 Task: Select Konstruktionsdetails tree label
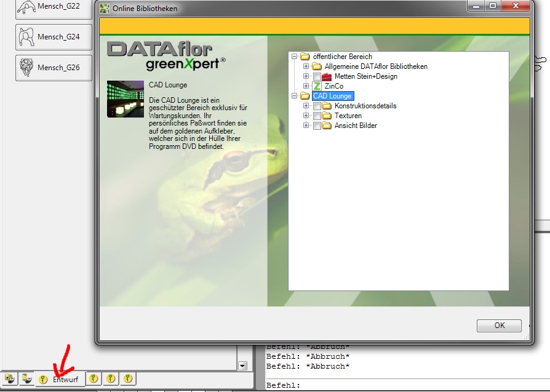point(365,106)
